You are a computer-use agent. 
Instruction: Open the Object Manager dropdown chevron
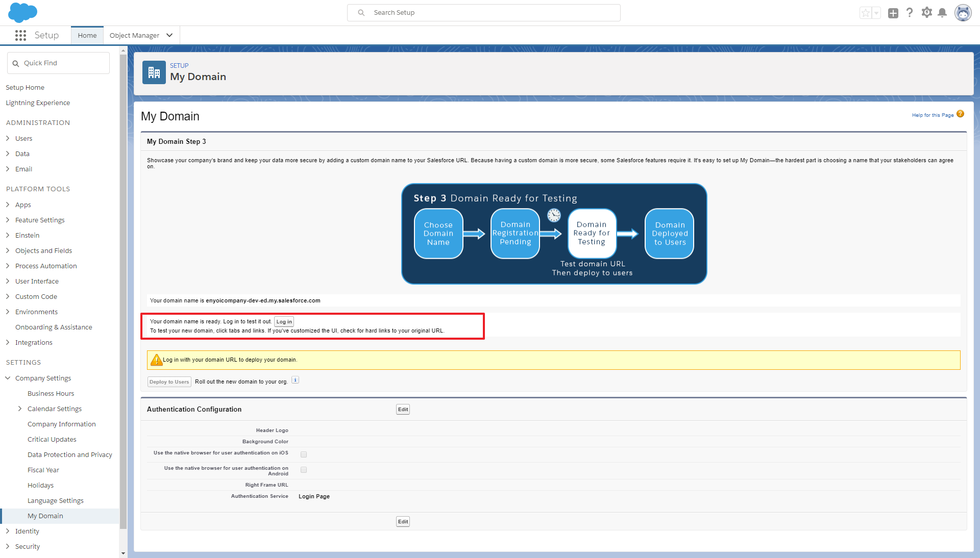(169, 35)
